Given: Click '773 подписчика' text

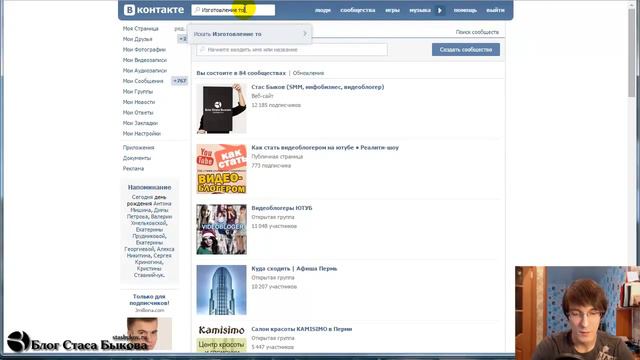Looking at the screenshot, I should click(x=271, y=166).
